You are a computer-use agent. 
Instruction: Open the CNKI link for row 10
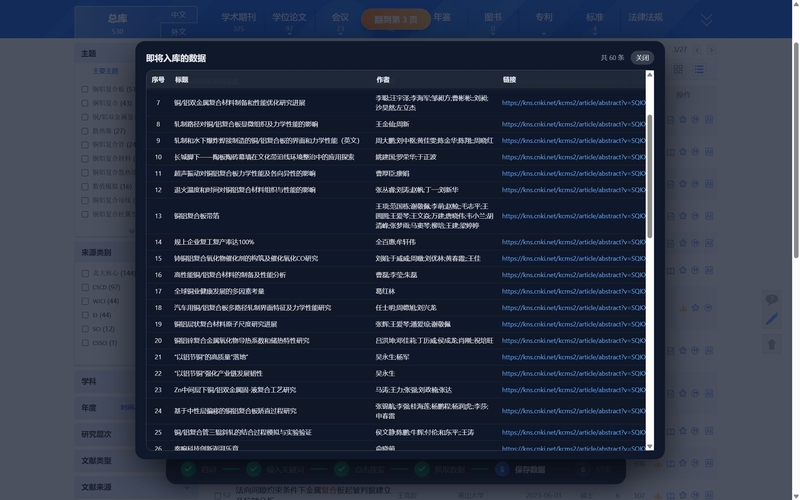(x=573, y=157)
